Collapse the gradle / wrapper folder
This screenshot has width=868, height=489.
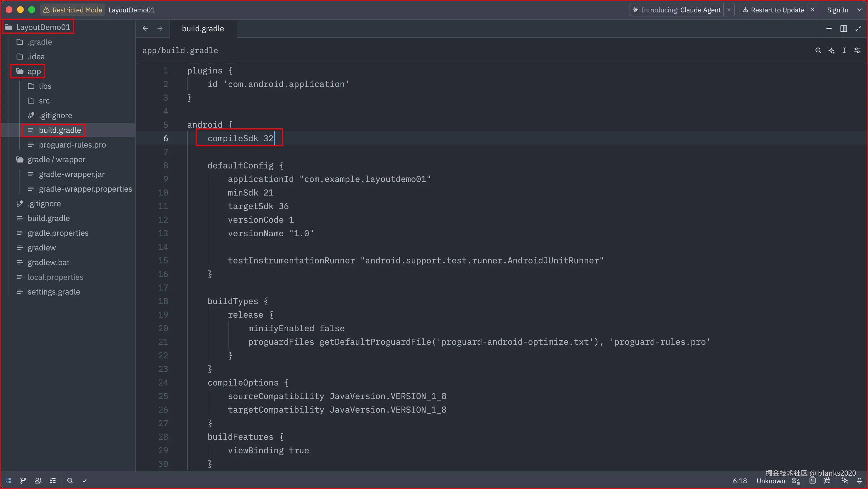[x=51, y=159]
